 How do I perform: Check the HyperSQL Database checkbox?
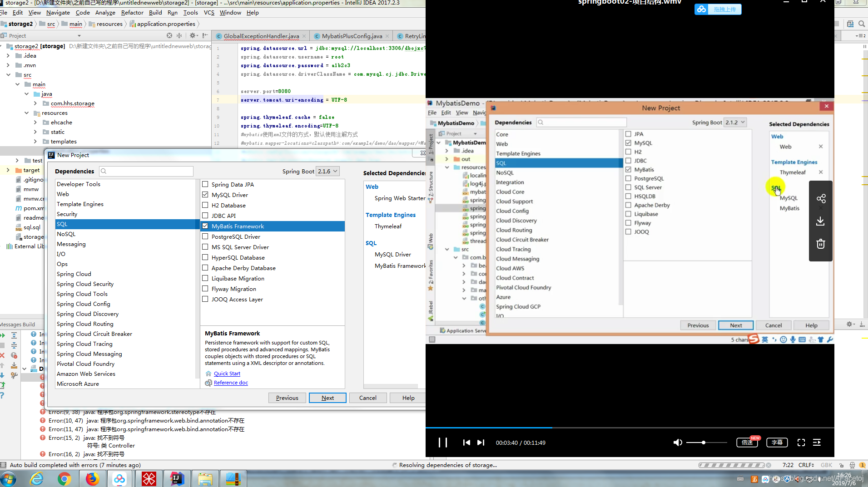click(x=205, y=257)
